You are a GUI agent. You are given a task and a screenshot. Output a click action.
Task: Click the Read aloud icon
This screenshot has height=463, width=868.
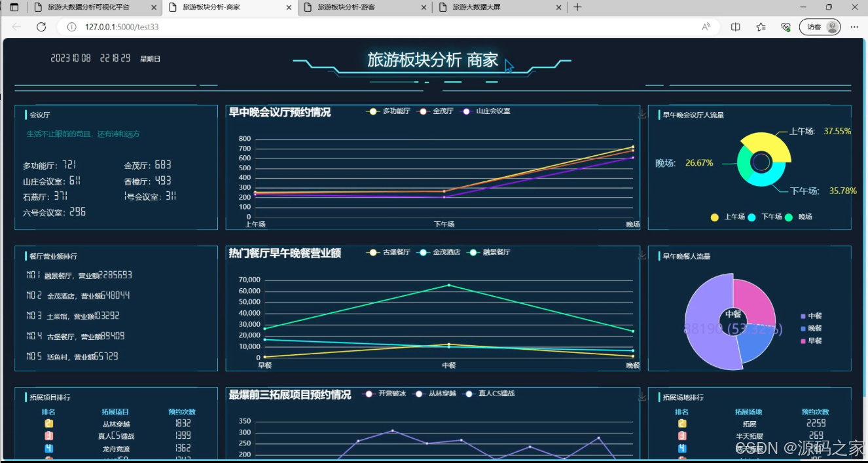(706, 27)
